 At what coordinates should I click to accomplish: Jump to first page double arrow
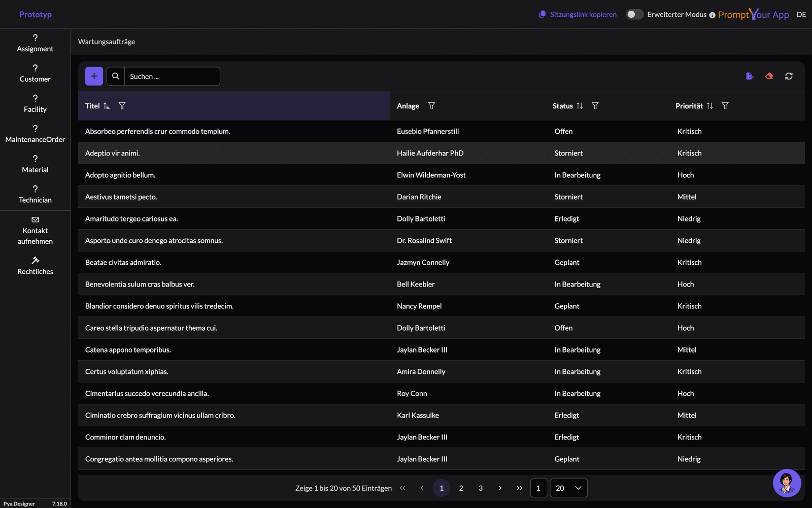pos(402,488)
